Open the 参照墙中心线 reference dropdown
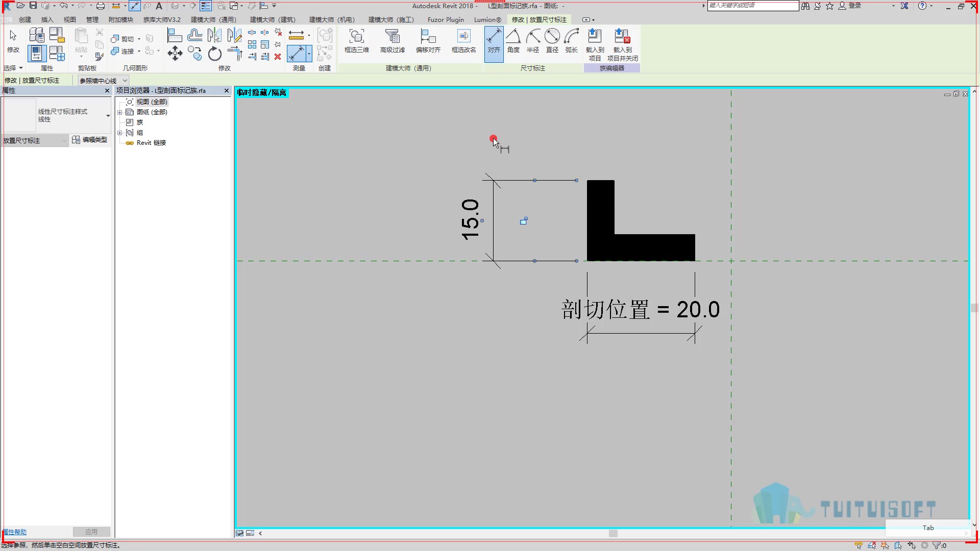The width and height of the screenshot is (980, 551). click(x=103, y=81)
